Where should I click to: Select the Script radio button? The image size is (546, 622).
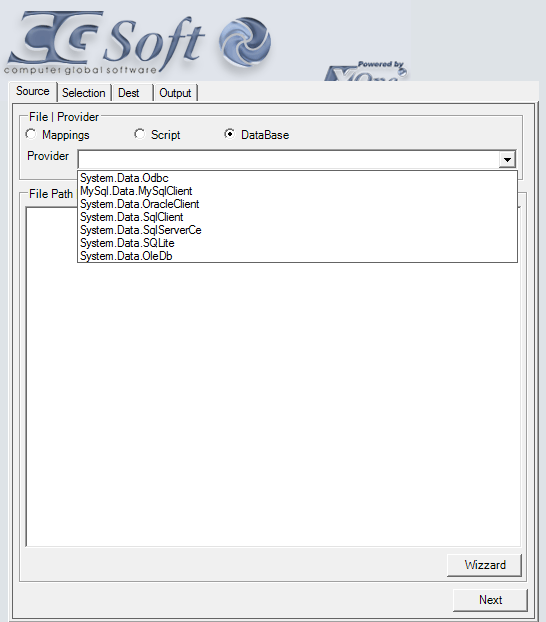pyautogui.click(x=139, y=134)
